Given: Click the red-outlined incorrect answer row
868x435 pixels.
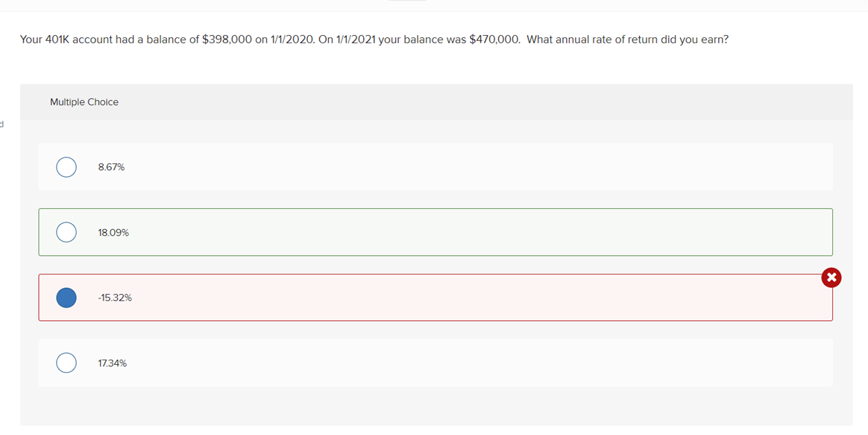Looking at the screenshot, I should 435,297.
